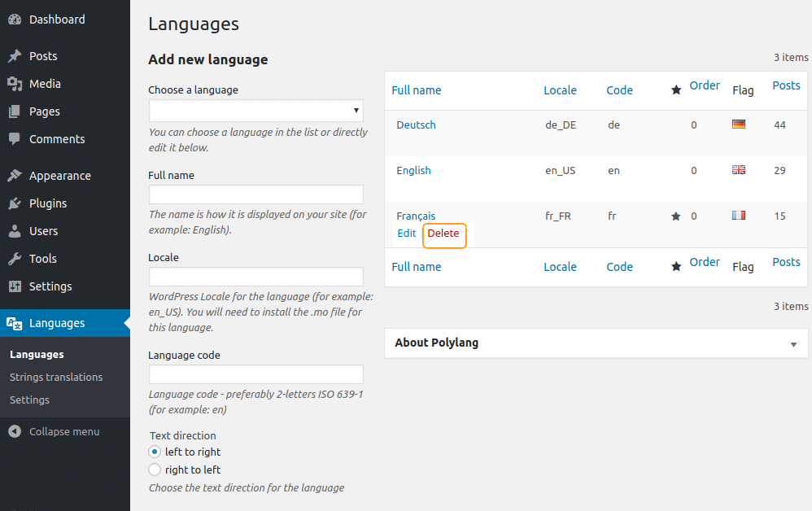Open Media via its camera icon
812x511 pixels.
(15, 83)
